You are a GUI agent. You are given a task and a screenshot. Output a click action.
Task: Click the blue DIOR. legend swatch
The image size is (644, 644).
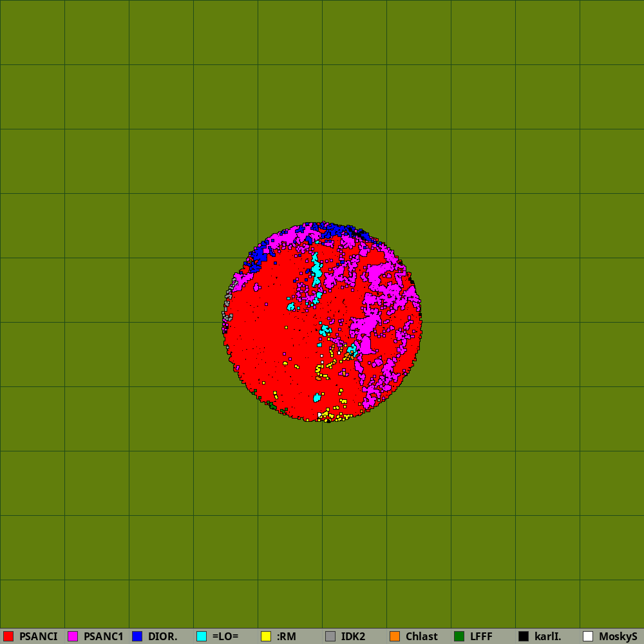137,636
